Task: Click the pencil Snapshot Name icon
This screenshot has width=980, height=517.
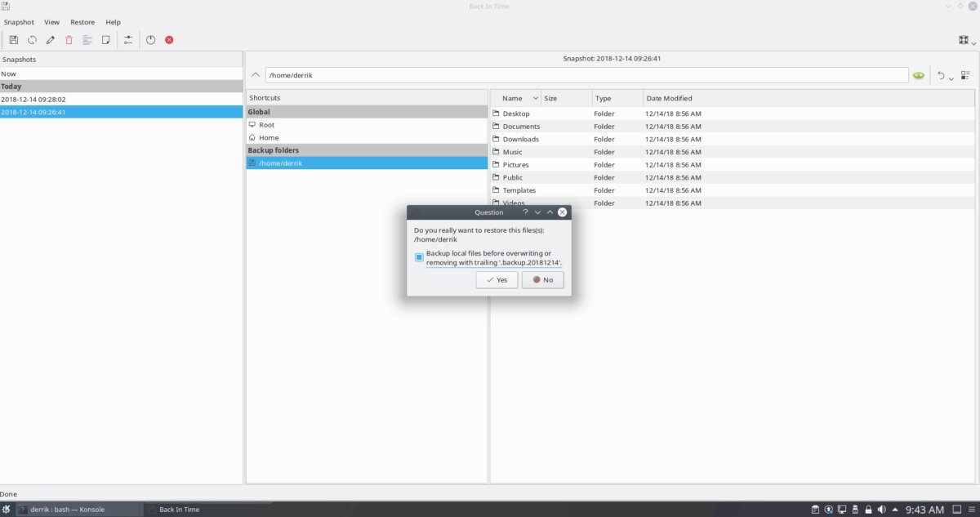Action: point(51,39)
